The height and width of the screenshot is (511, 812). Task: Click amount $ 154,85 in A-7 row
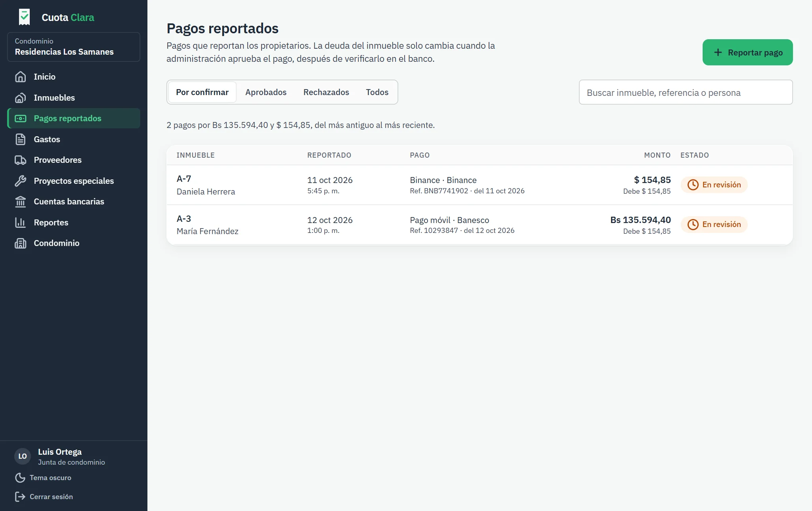click(652, 180)
